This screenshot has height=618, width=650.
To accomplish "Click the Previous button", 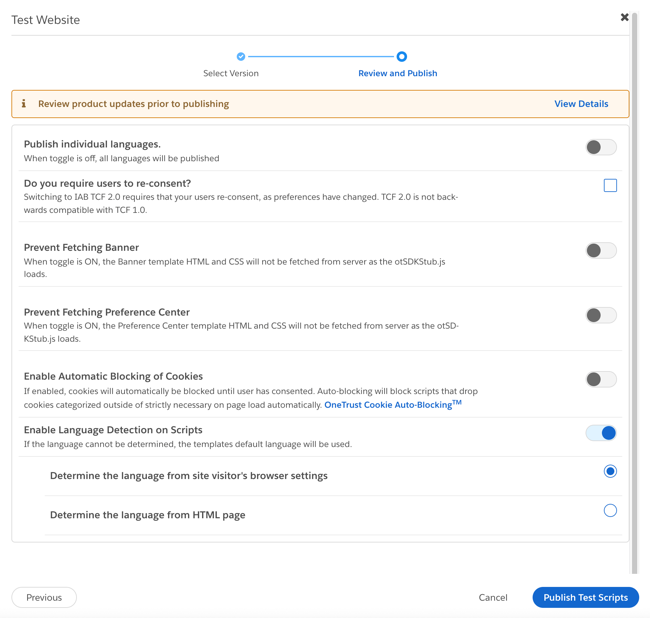I will (x=44, y=597).
